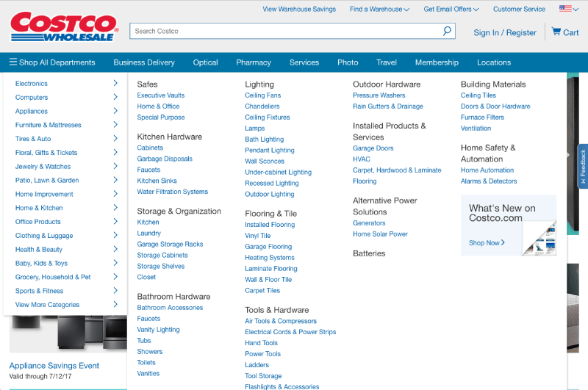Open Garage Storage Racks link
588x390 pixels.
(170, 245)
